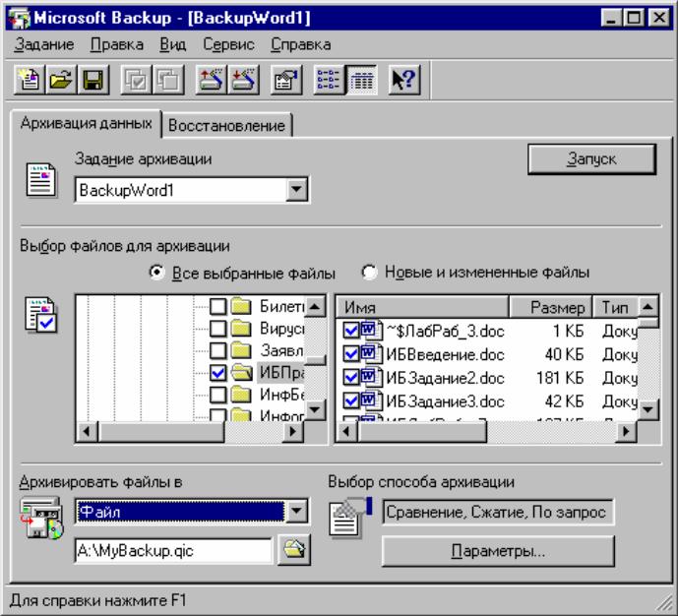Open the Файл destination dropdown

296,511
